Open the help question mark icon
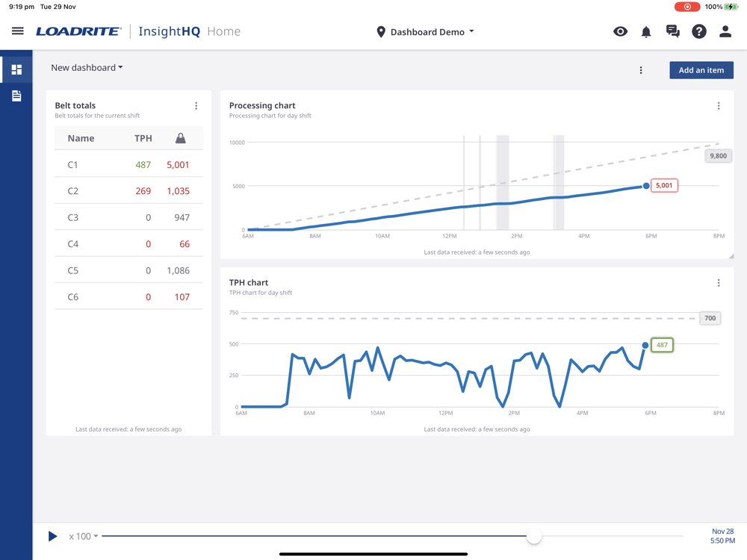Image resolution: width=747 pixels, height=560 pixels. [699, 31]
